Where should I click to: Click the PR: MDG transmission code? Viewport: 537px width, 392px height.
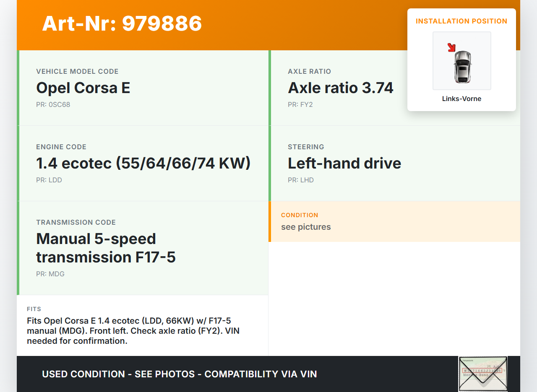[50, 274]
